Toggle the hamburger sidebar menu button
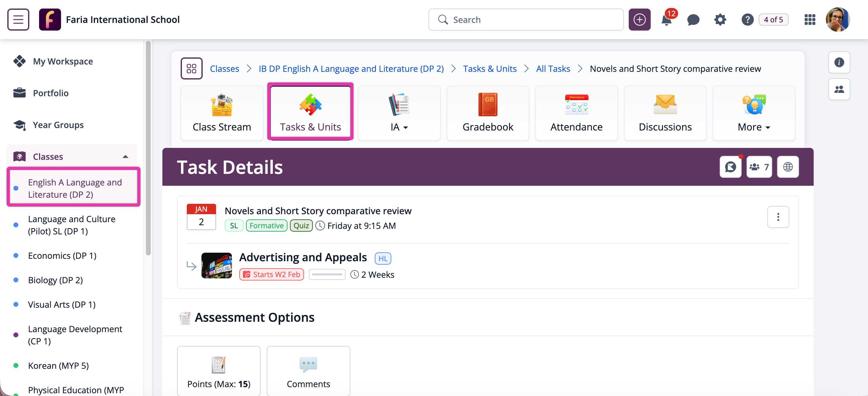868x396 pixels. point(18,20)
